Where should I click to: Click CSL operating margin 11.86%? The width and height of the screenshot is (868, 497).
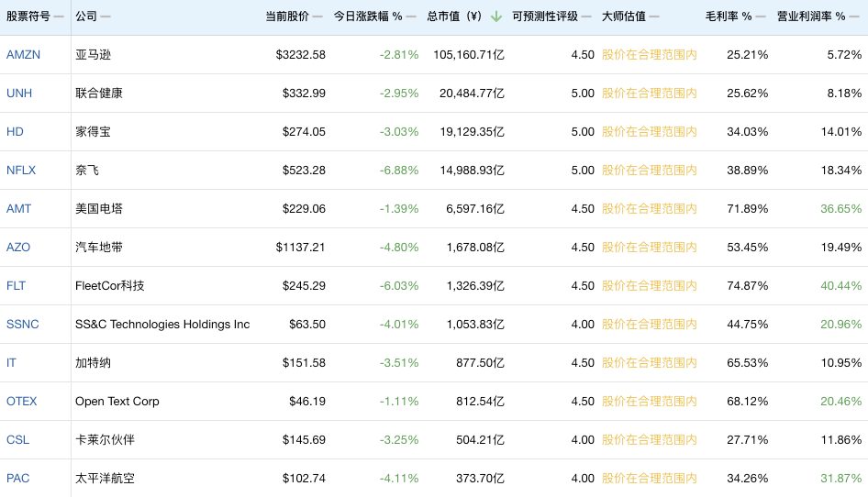pos(841,439)
